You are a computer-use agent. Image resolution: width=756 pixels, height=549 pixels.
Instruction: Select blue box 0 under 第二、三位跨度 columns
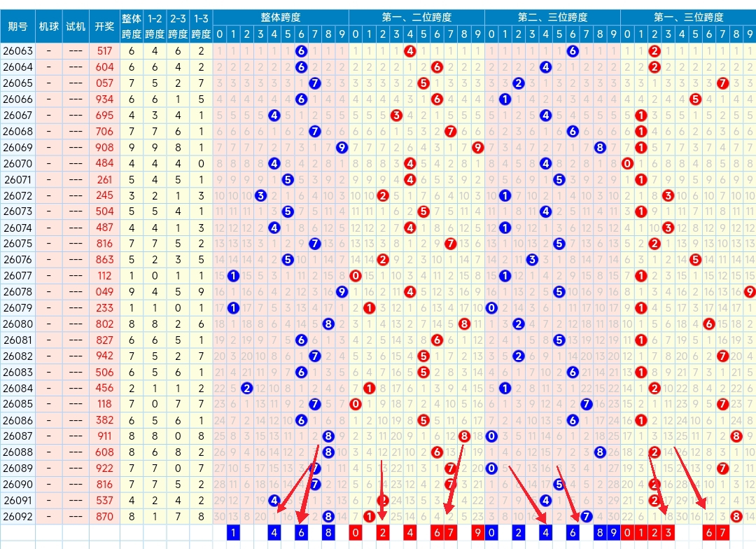point(491,533)
